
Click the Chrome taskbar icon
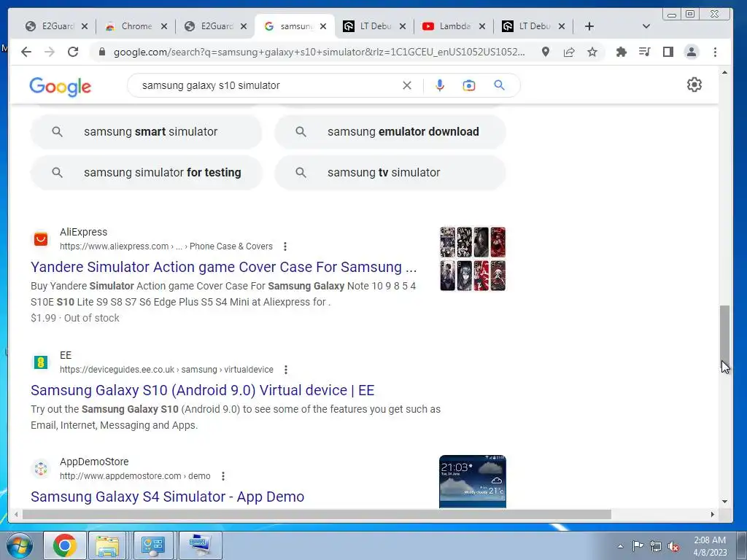click(x=65, y=545)
